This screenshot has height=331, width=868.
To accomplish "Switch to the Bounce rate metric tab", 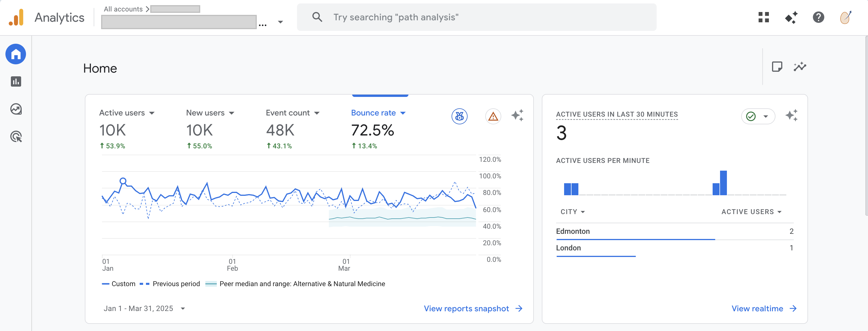I will pyautogui.click(x=378, y=113).
